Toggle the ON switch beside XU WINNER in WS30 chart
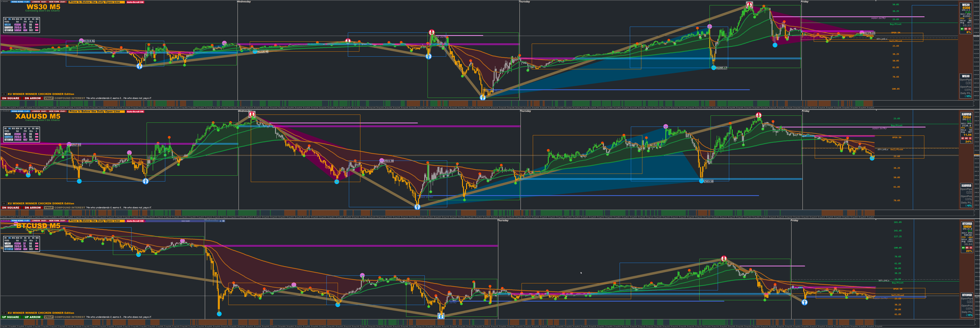The image size is (980, 328). tap(4, 94)
